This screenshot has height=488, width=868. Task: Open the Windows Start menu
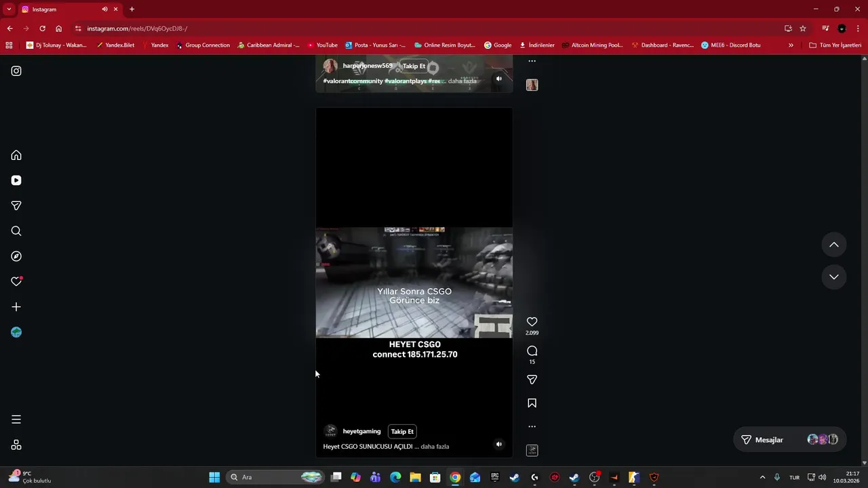214,477
